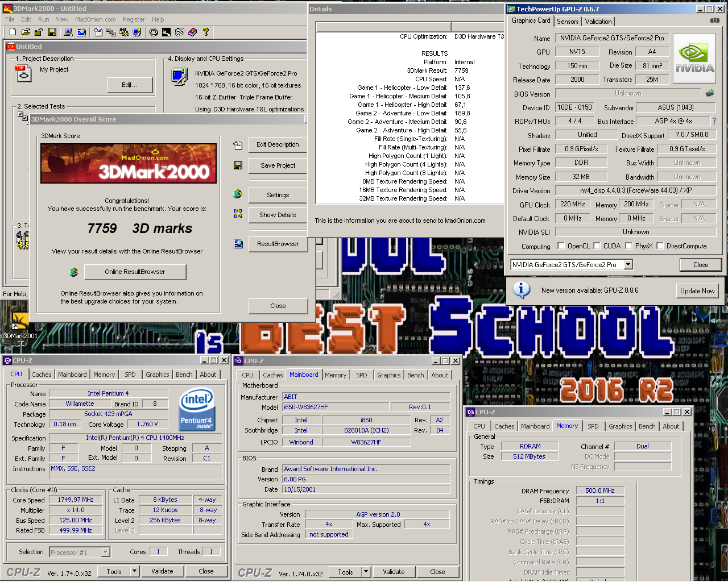728x582 pixels.
Task: Click the ring-shaped run benchmark toolbar icon
Action: (154, 32)
